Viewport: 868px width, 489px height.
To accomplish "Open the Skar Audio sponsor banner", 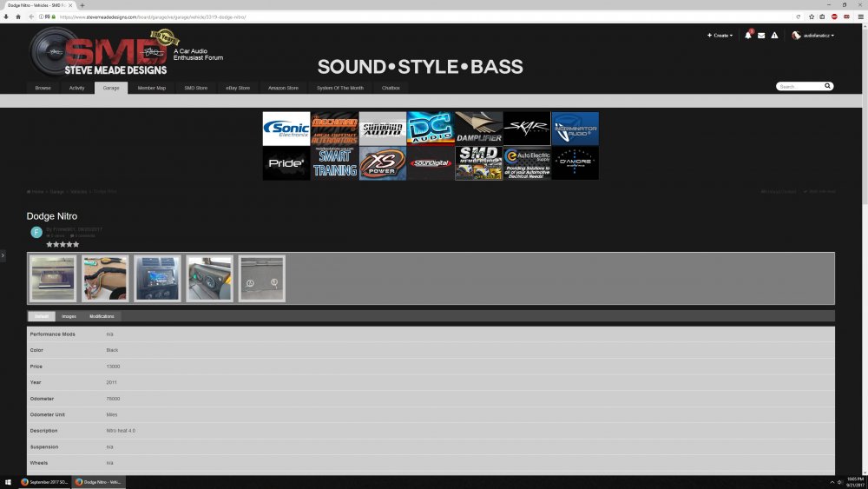I will pos(527,129).
